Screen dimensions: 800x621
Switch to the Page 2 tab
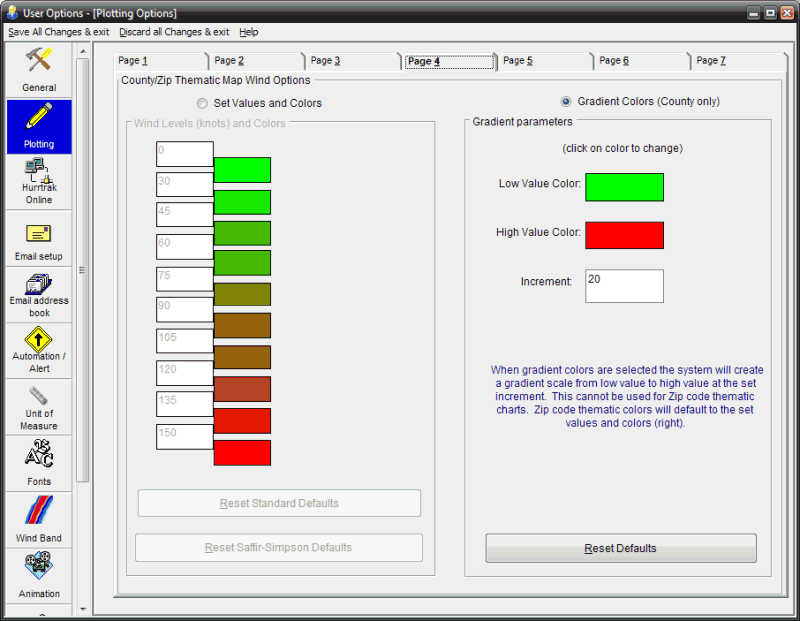pyautogui.click(x=229, y=61)
